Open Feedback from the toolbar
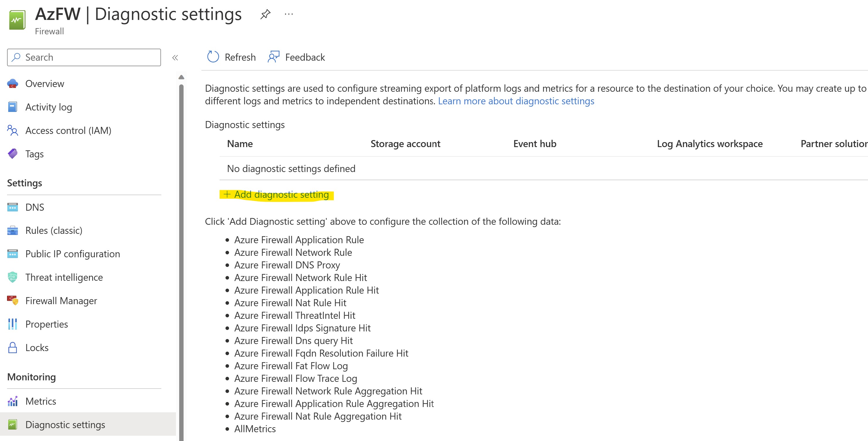The height and width of the screenshot is (441, 868). [296, 57]
